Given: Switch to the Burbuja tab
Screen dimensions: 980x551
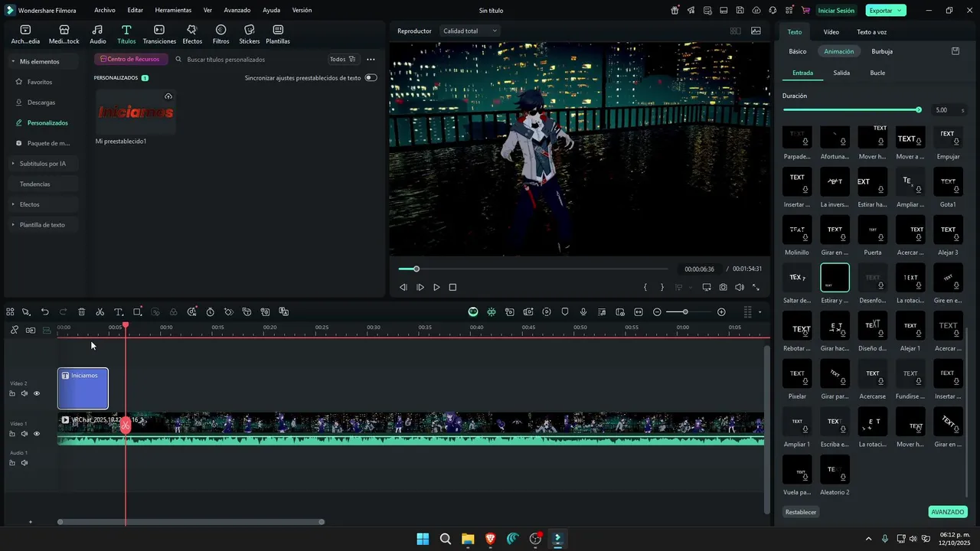Looking at the screenshot, I should click(x=882, y=51).
